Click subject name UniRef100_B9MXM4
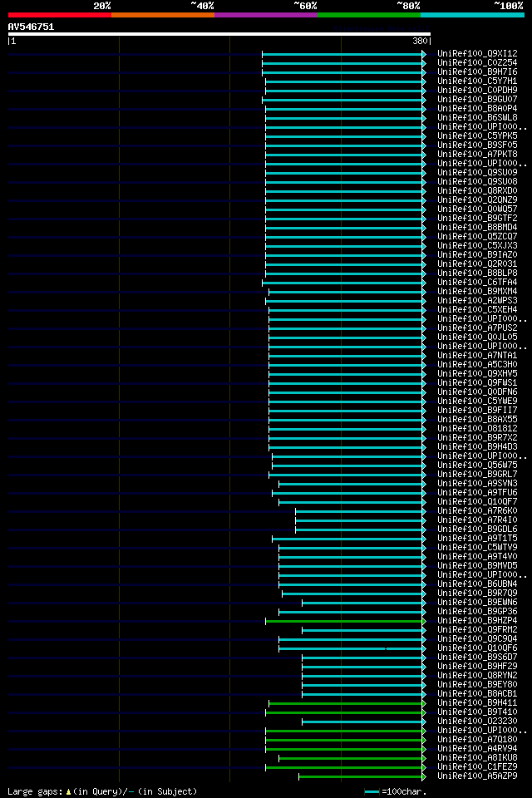532x798 pixels. click(477, 292)
